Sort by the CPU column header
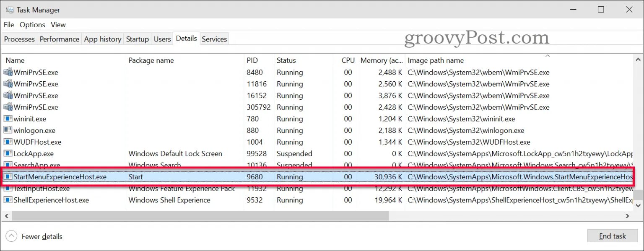Image resolution: width=644 pixels, height=251 pixels. coord(345,60)
